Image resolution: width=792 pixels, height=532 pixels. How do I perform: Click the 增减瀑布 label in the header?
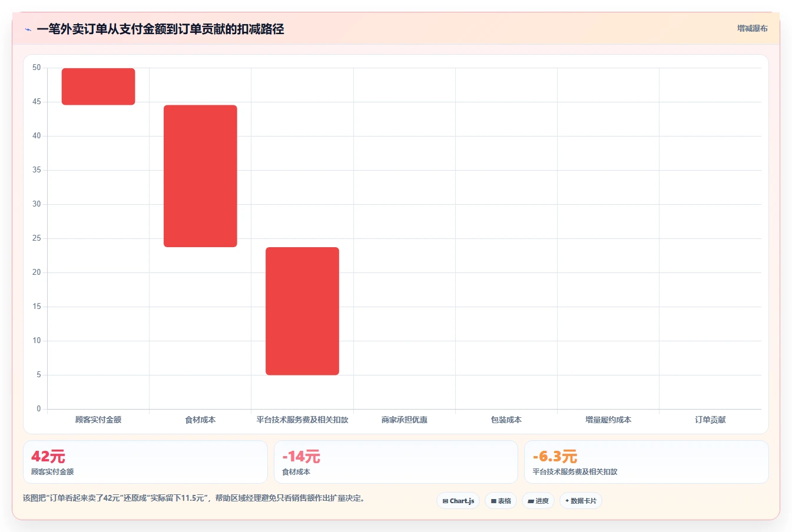[752, 28]
